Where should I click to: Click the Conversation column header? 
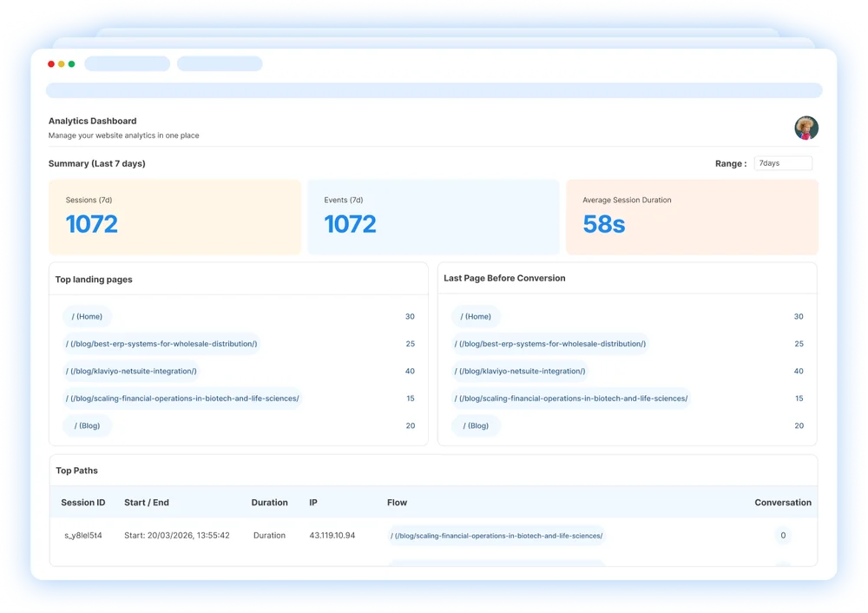point(783,503)
